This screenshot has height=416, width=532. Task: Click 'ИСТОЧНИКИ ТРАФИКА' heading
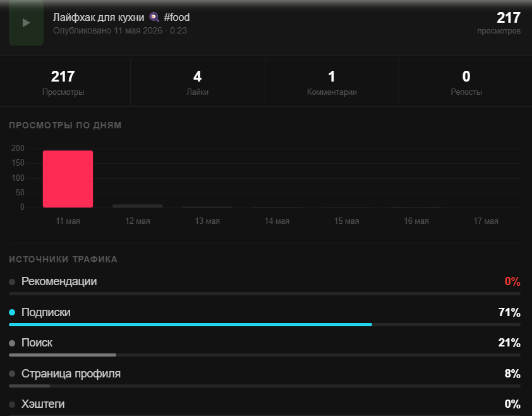coord(63,259)
